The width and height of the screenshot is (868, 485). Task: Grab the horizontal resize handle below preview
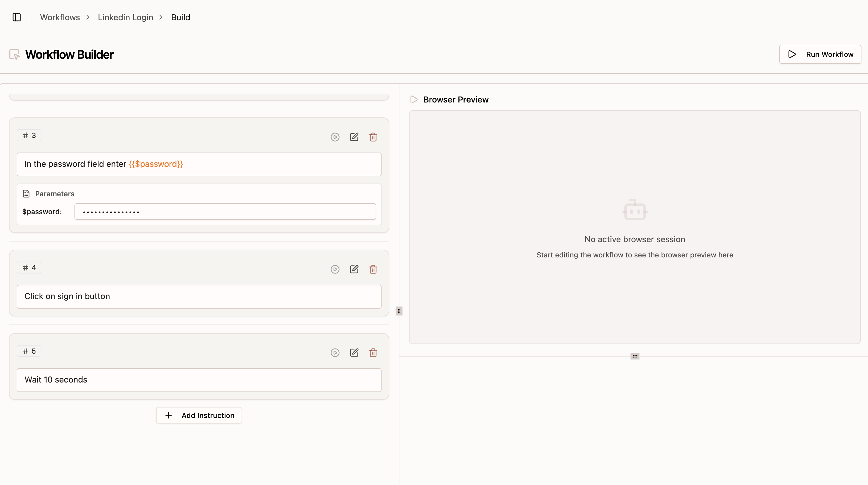click(x=635, y=356)
